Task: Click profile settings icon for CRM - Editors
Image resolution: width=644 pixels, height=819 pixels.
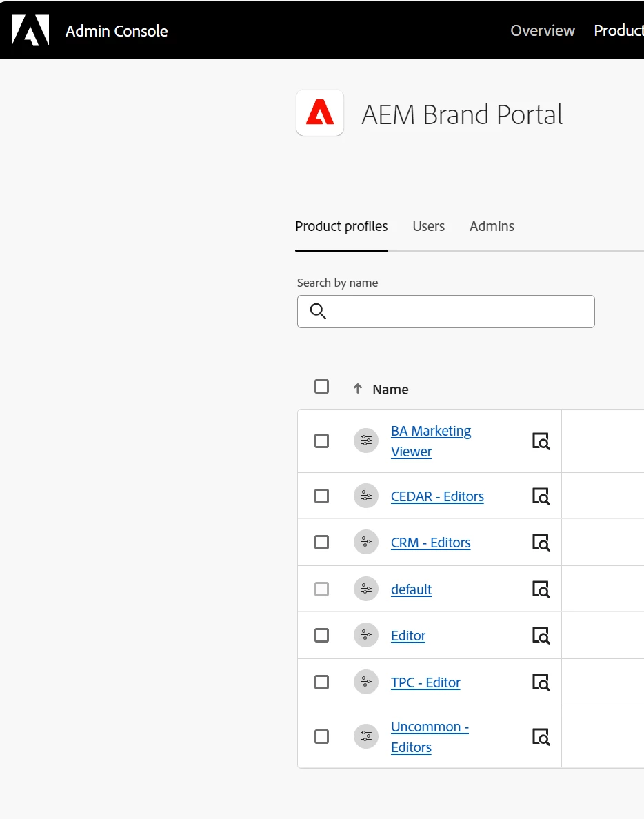Action: point(366,542)
